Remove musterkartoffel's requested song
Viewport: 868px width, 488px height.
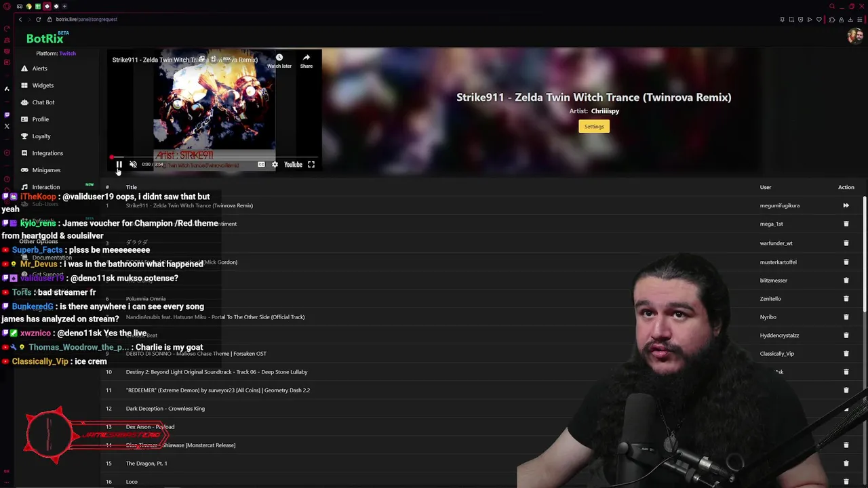(846, 262)
